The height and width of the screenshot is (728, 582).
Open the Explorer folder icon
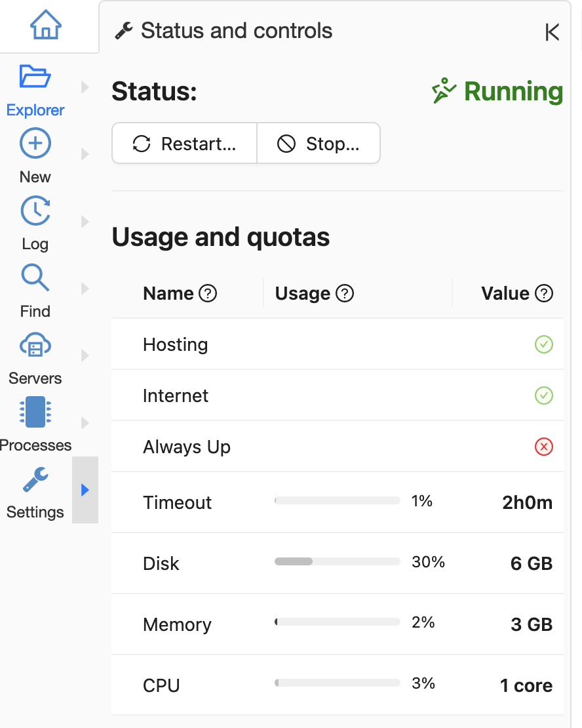[35, 77]
